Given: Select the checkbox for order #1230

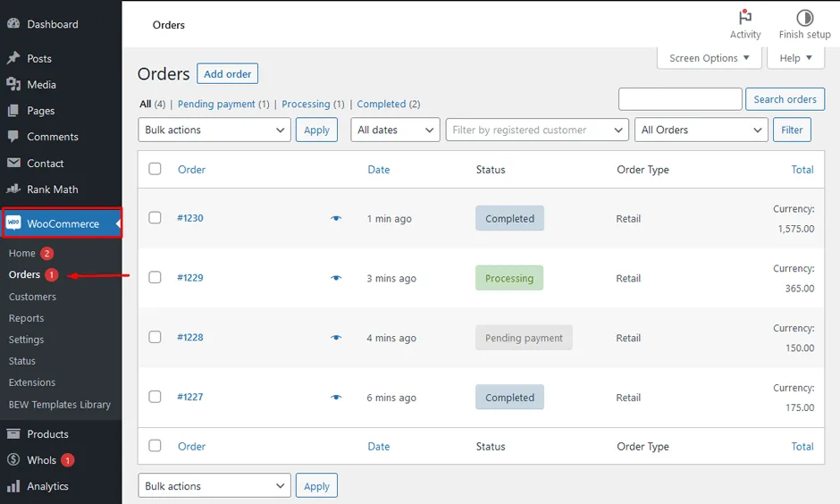Looking at the screenshot, I should (155, 217).
